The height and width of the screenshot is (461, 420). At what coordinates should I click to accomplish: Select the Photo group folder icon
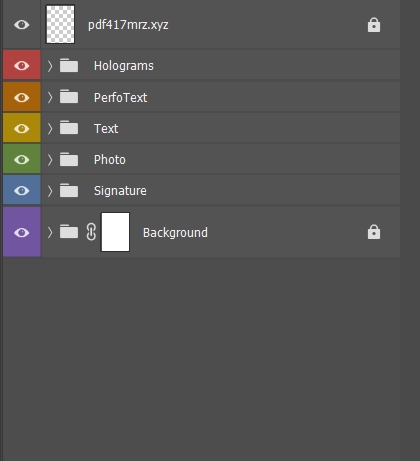click(x=69, y=159)
